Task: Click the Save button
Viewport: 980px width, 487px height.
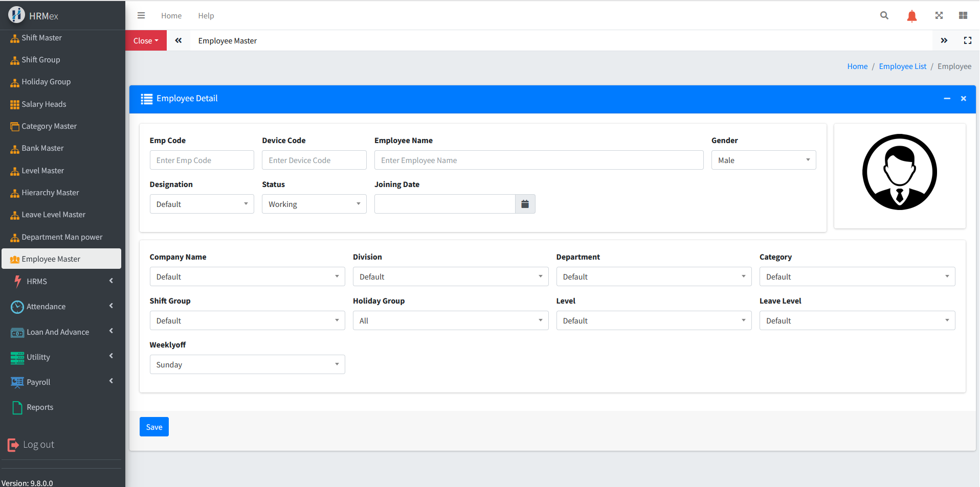Action: pos(154,427)
